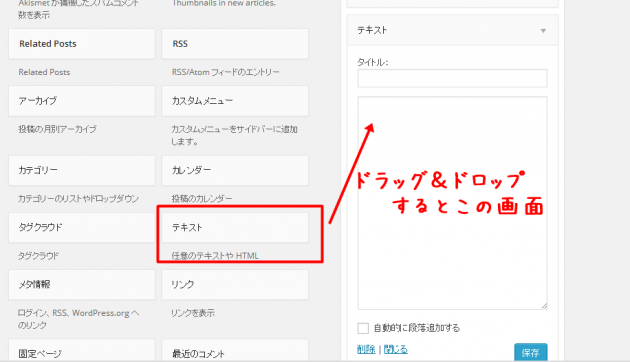Click the 'リンクを表示' description

point(193,313)
